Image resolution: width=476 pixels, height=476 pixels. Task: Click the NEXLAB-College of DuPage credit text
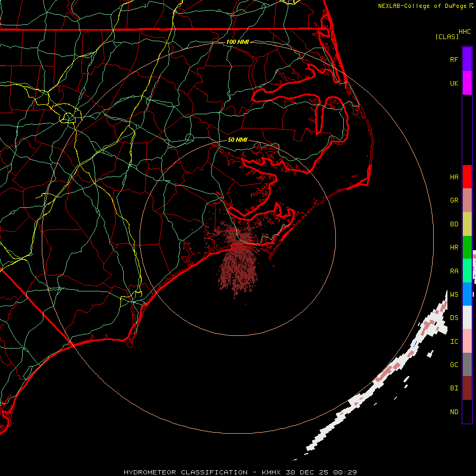[x=423, y=6]
